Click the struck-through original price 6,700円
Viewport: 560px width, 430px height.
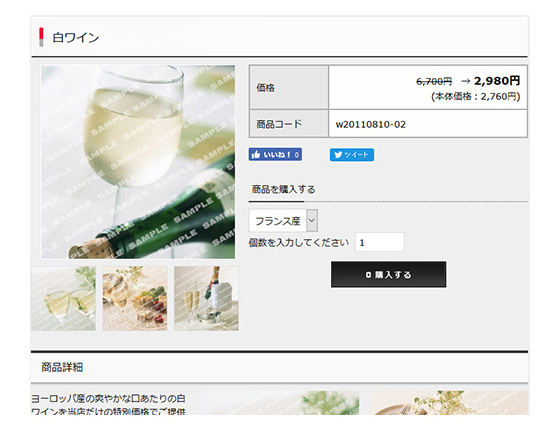[434, 82]
